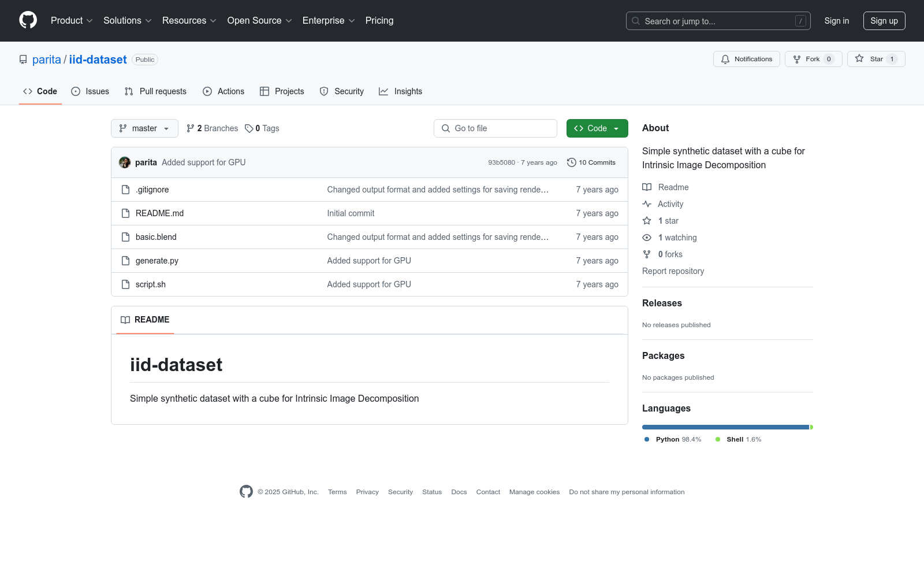Click the Search or jump to field
Image resolution: width=924 pixels, height=578 pixels.
point(718,21)
